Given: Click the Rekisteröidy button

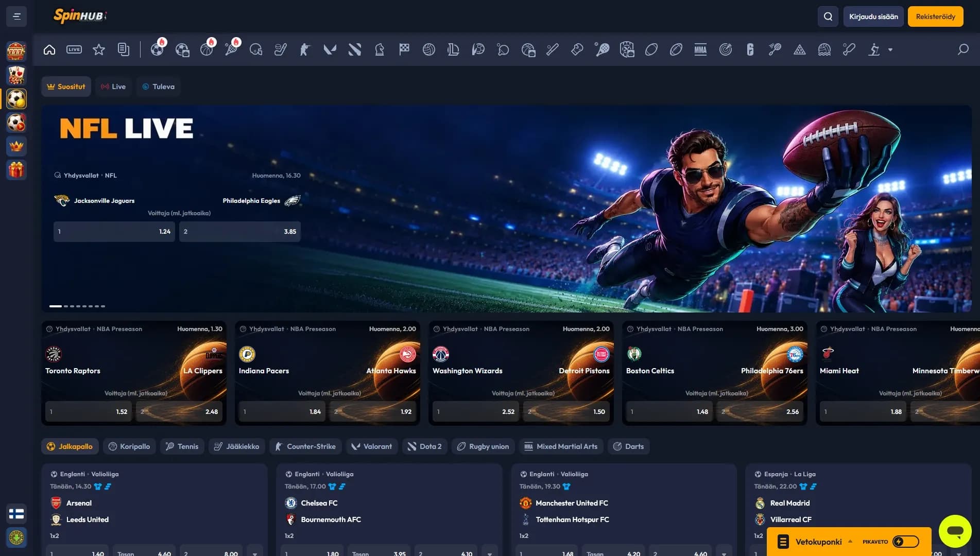Looking at the screenshot, I should point(935,16).
